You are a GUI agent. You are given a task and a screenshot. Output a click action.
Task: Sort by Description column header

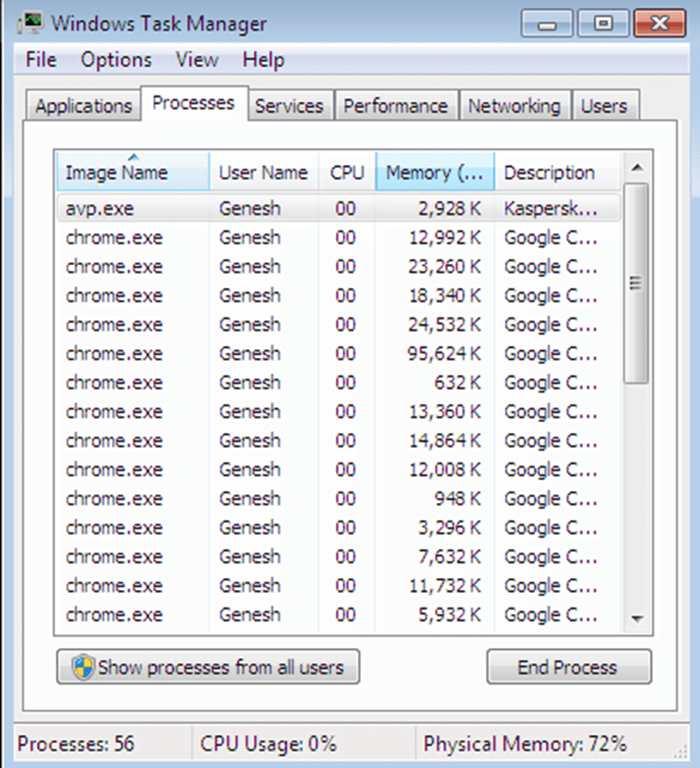[558, 172]
